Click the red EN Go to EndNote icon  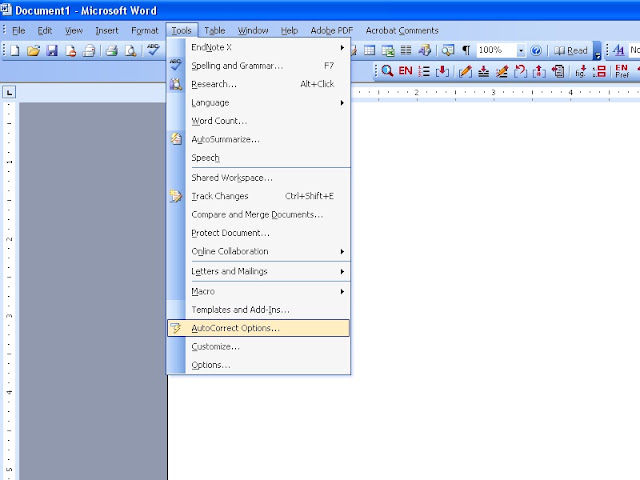pos(405,71)
